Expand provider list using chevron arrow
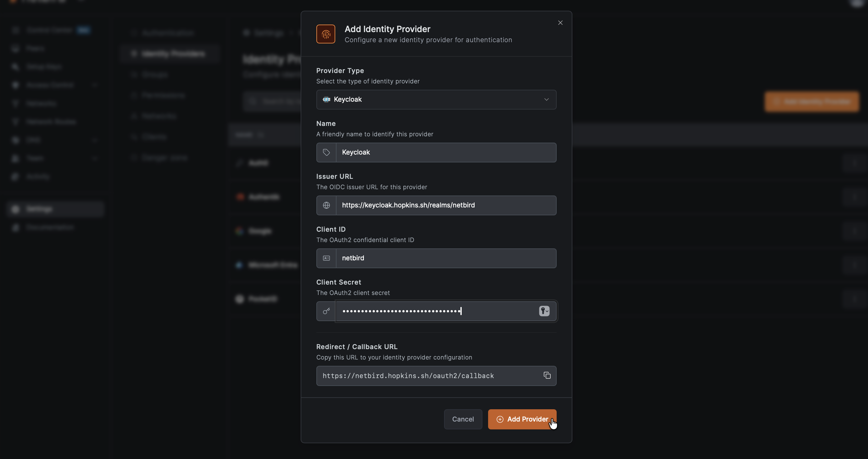This screenshot has height=459, width=868. coord(546,99)
